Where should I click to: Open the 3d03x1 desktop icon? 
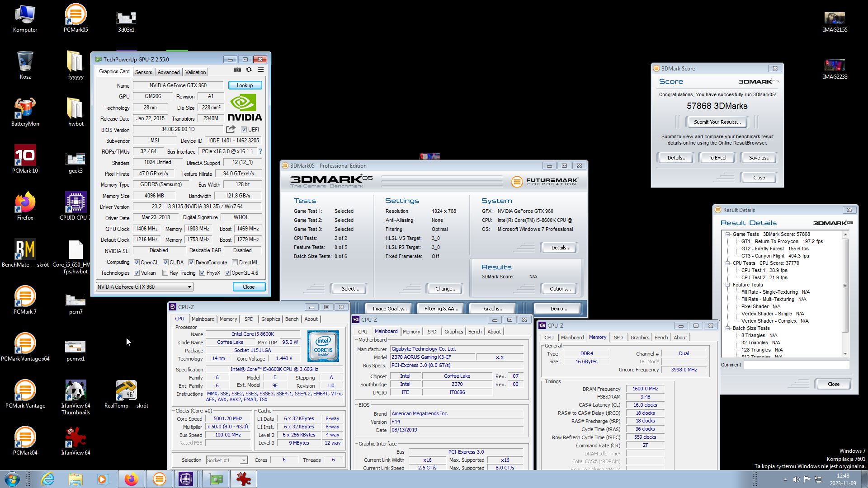[x=126, y=21]
